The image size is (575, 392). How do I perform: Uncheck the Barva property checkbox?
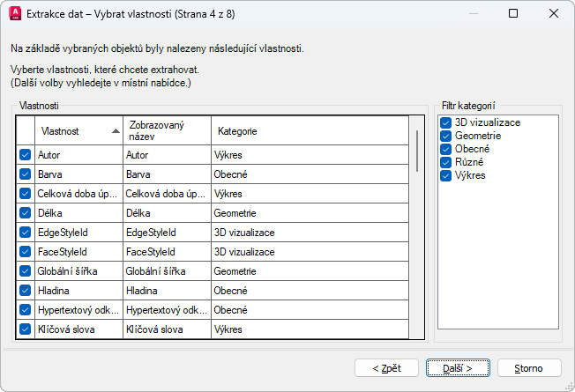(x=25, y=174)
